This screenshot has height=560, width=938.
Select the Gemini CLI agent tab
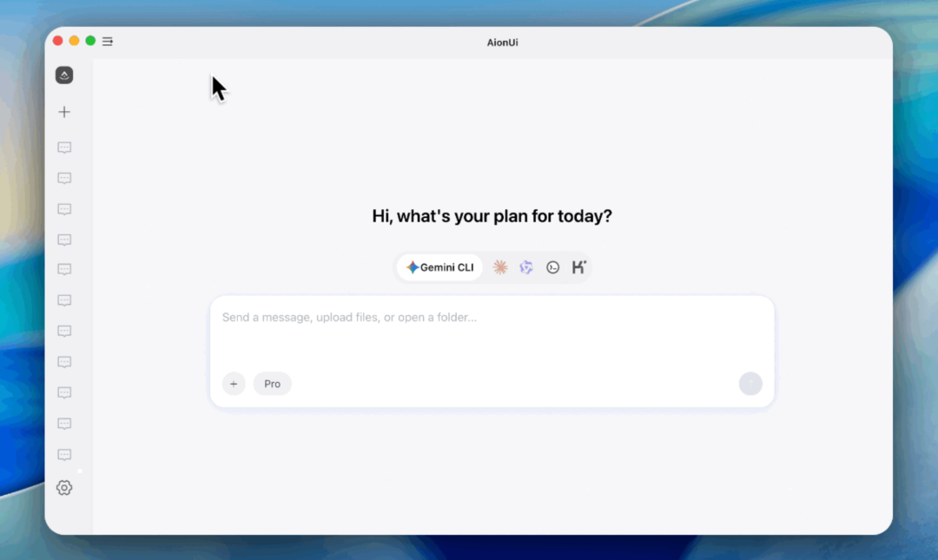click(x=440, y=267)
